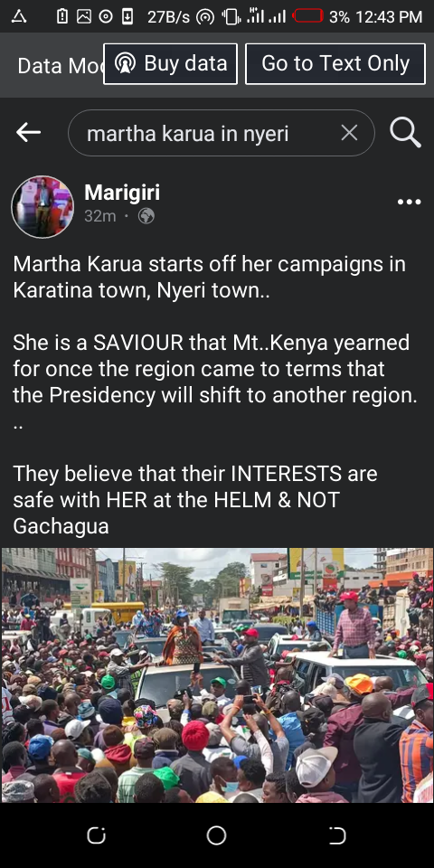Focus the 'martha karua in nyeri' search field
434x868 pixels.
[x=221, y=133]
